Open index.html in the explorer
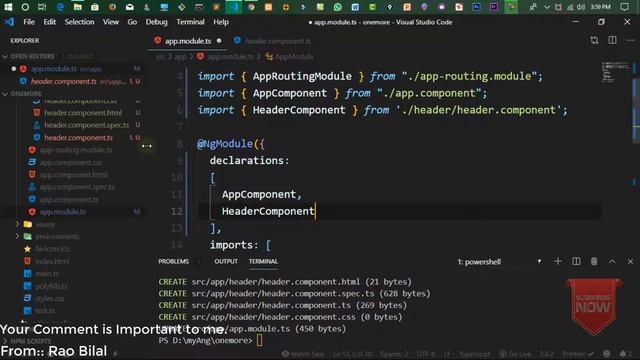The height and width of the screenshot is (360, 640). click(52, 261)
